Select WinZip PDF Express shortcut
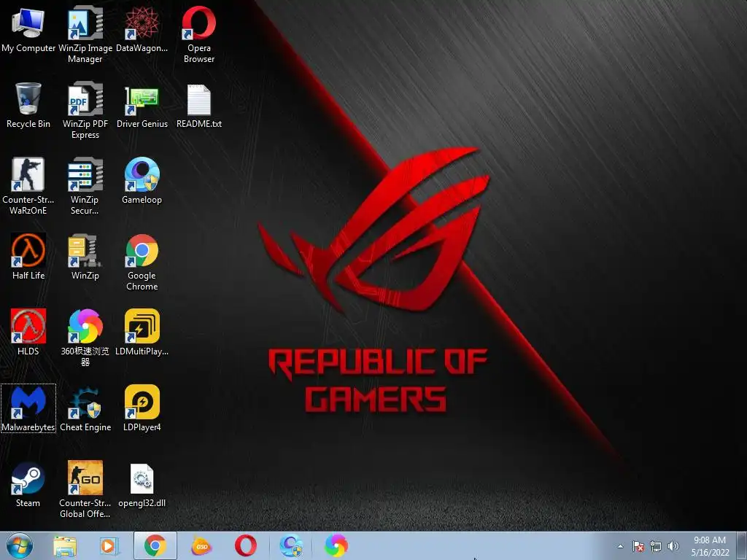 tap(85, 111)
